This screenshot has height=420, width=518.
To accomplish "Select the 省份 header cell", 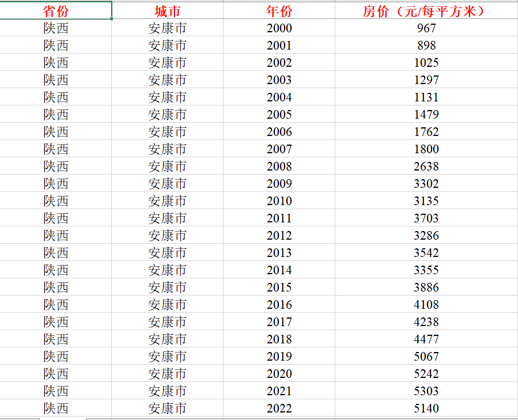I will click(55, 10).
